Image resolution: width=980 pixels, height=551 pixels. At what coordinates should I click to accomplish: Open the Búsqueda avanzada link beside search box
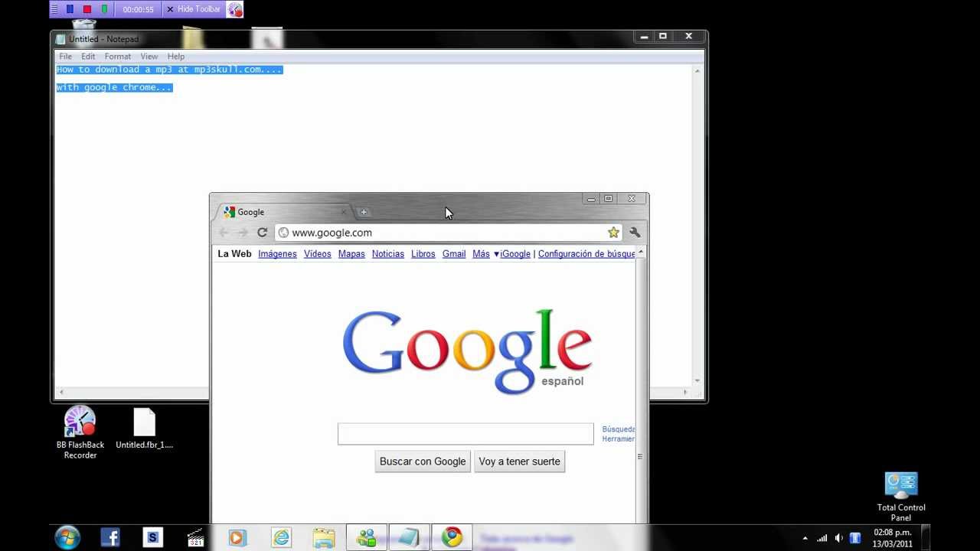tap(619, 429)
